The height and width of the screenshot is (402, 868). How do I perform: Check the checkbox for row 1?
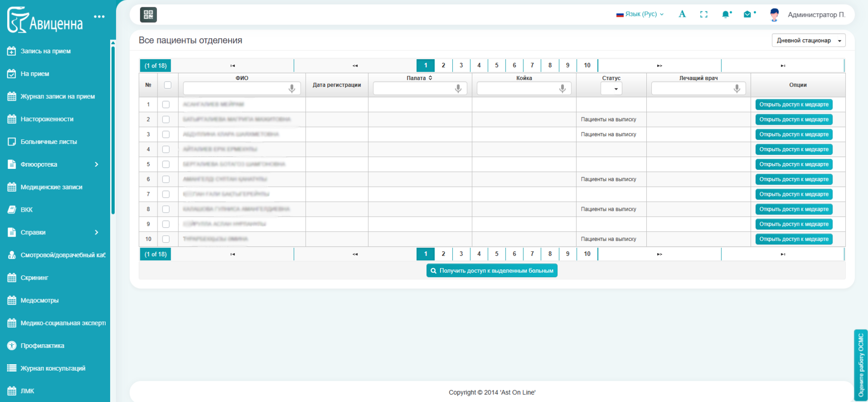(x=166, y=105)
